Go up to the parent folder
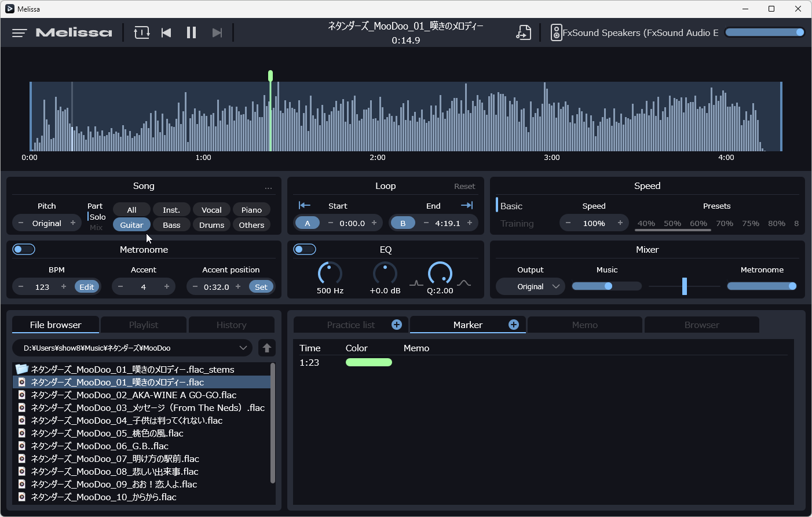Viewport: 812px width, 517px height. pos(266,348)
